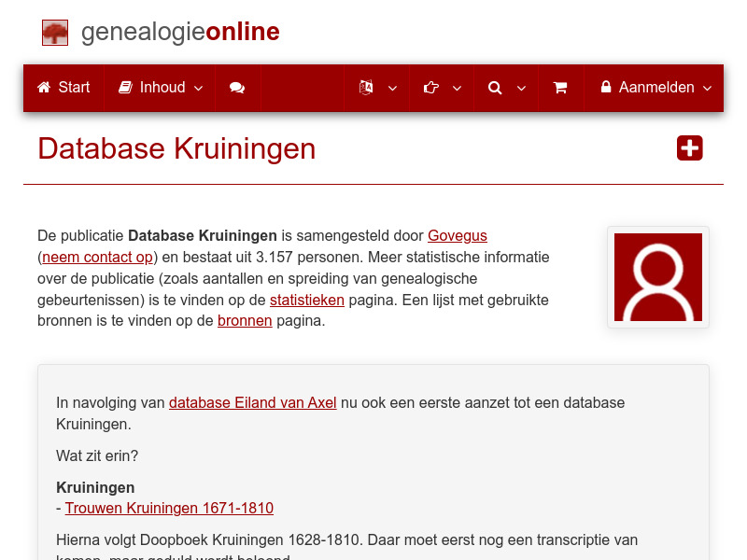Click the Start home icon
The width and height of the screenshot is (747, 560).
click(43, 87)
